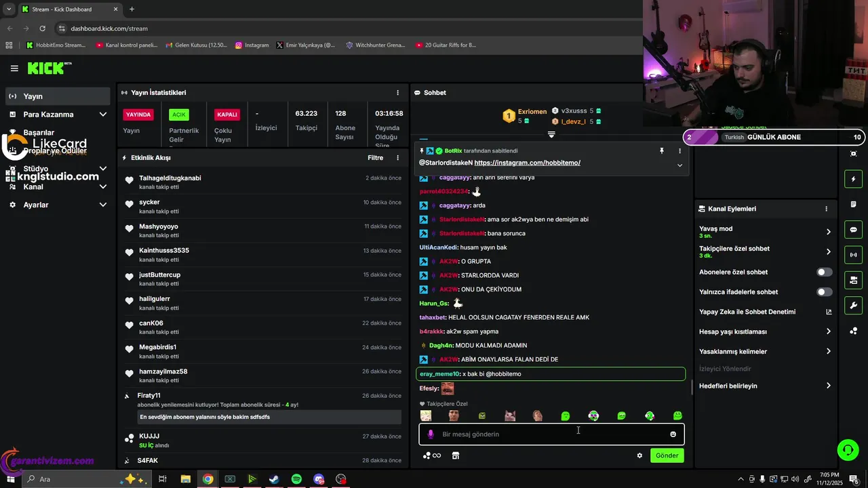
Task: Open Steam from the taskbar
Action: pyautogui.click(x=274, y=479)
